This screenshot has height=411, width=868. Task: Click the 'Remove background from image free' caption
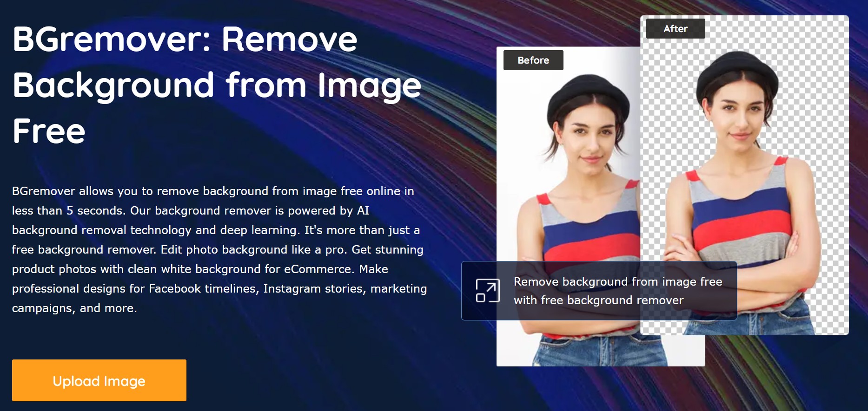(x=617, y=282)
